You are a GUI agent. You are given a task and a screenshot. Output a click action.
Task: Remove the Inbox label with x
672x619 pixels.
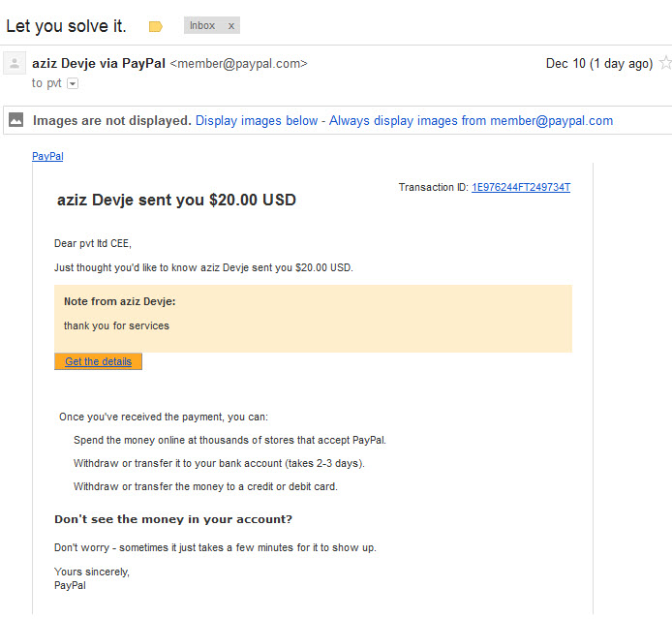click(x=231, y=26)
